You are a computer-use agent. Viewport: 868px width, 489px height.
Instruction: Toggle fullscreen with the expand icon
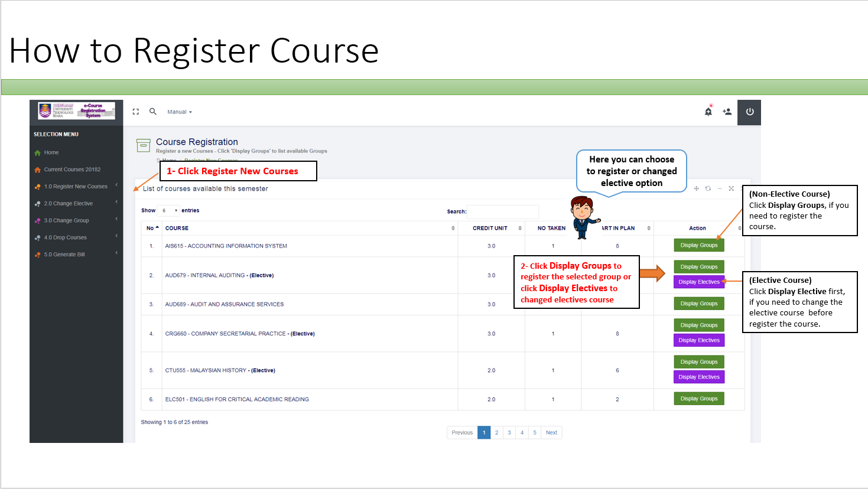135,111
